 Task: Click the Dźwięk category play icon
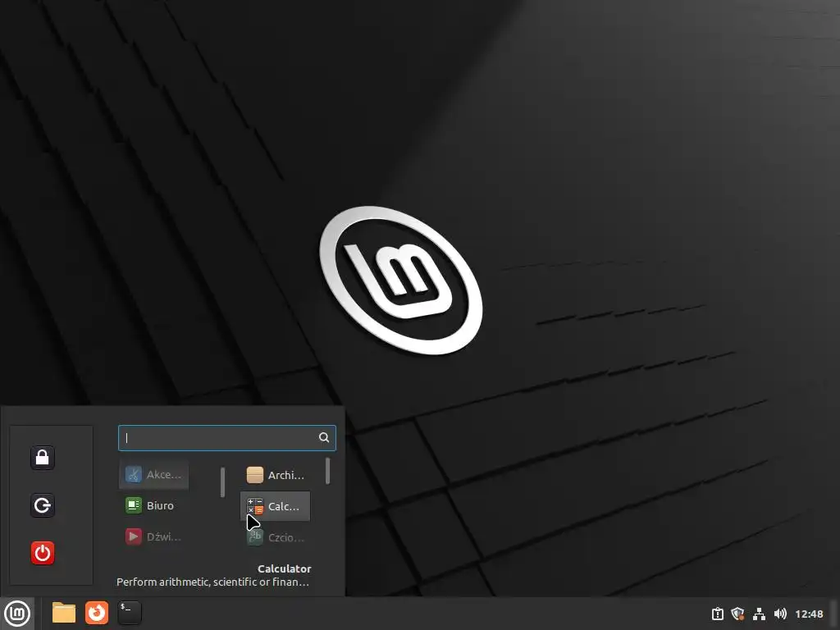pyautogui.click(x=134, y=536)
